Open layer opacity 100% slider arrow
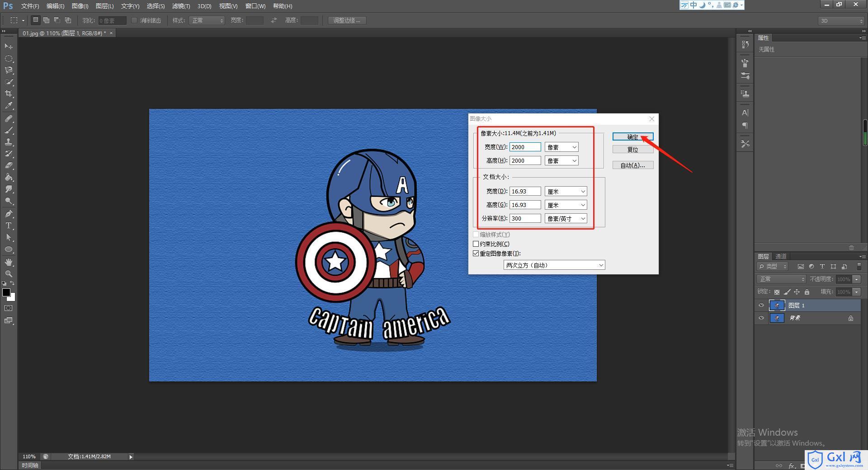Screen dimensions: 868x470 point(857,279)
